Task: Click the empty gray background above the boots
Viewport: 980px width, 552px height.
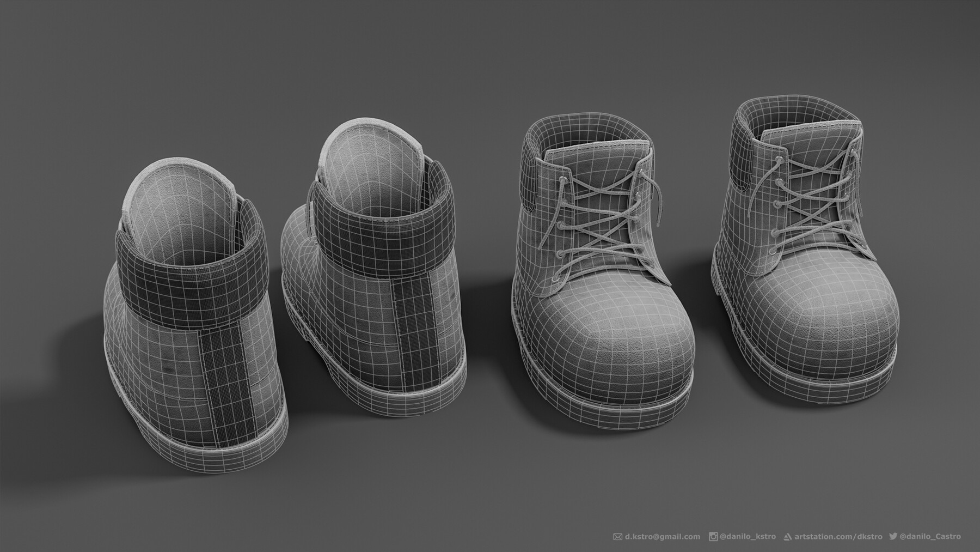Action: pos(490,54)
